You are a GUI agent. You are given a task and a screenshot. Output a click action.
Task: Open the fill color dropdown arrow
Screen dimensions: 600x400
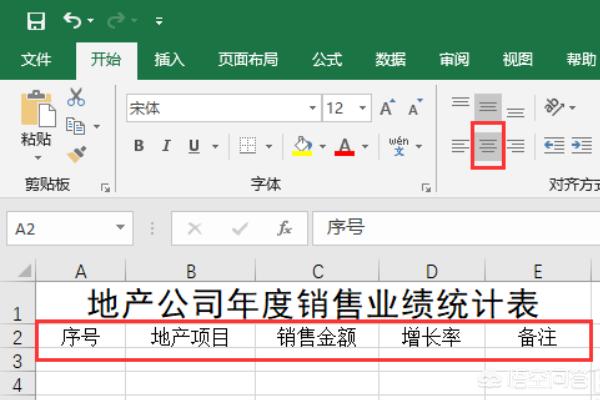323,147
